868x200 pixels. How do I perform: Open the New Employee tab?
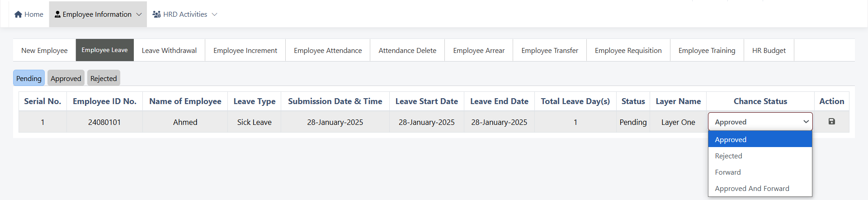[44, 50]
